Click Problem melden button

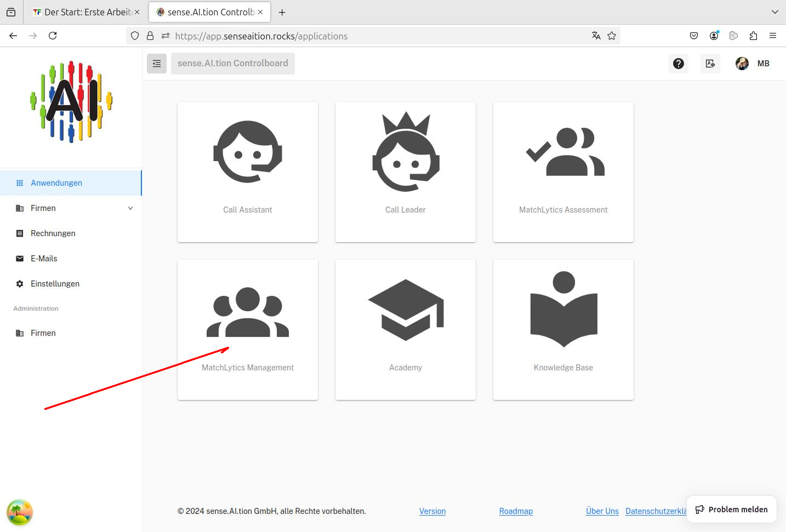[x=732, y=510]
